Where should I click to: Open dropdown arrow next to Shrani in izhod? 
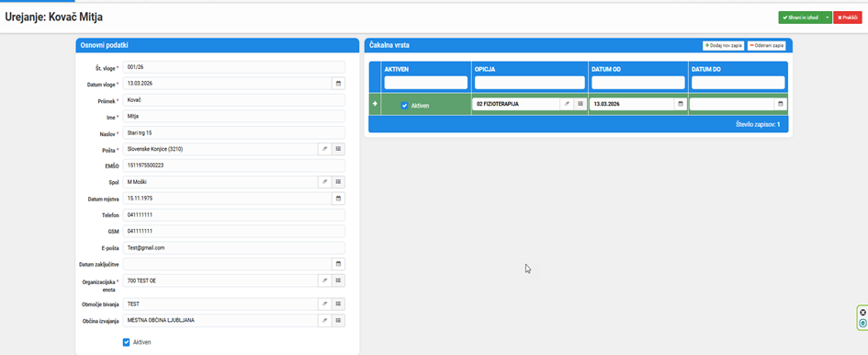point(827,17)
